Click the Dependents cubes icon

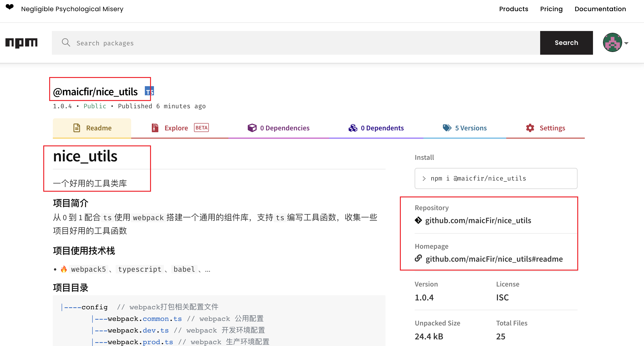point(353,128)
